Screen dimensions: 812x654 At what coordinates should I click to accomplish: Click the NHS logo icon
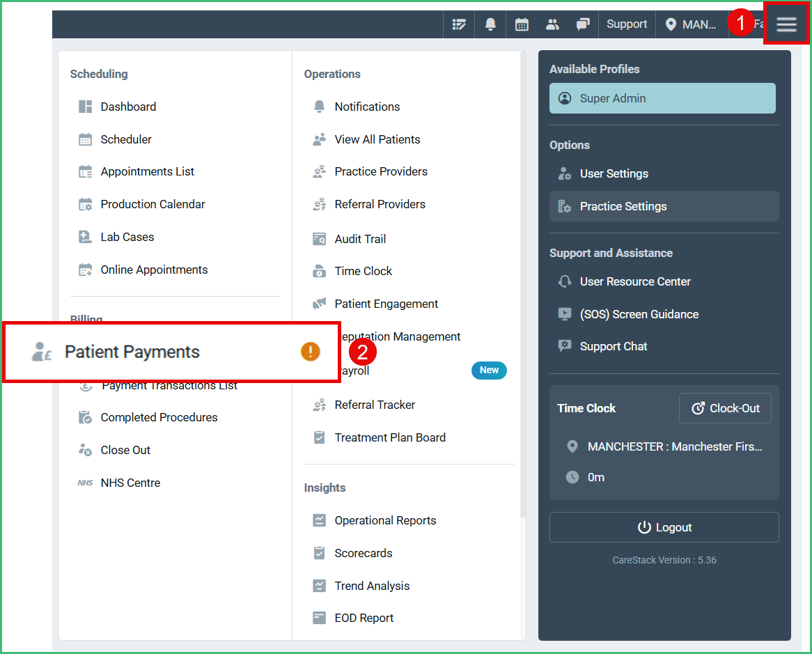85,483
